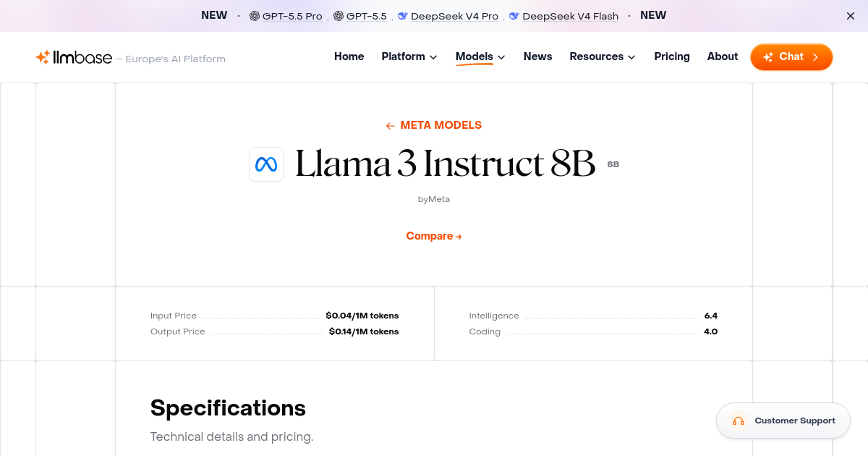This screenshot has width=868, height=456.
Task: Click the OpenAI icon next to GPT-5.5 Pro
Action: [254, 15]
